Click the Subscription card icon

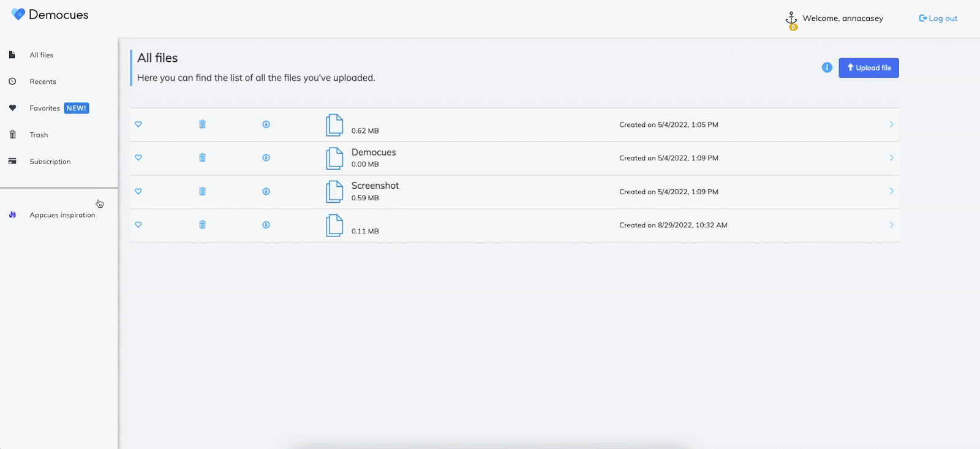click(12, 161)
